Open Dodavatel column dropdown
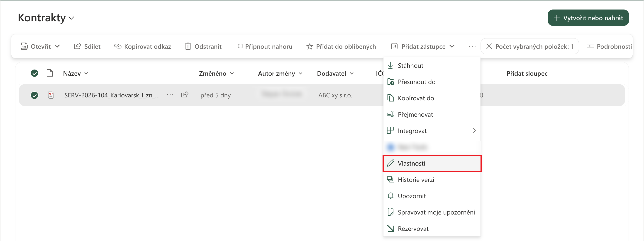Viewport: 644px width, 241px height. 335,73
